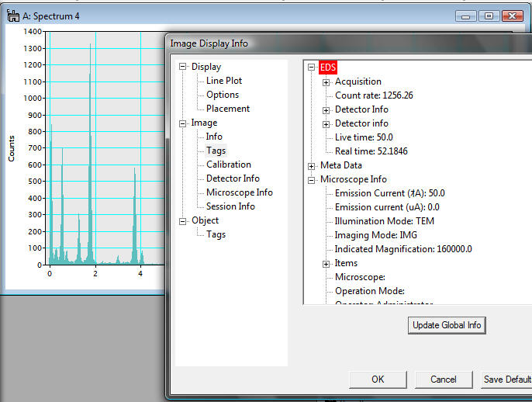This screenshot has height=402, width=532.
Task: Select the Display root node label
Action: coord(206,67)
